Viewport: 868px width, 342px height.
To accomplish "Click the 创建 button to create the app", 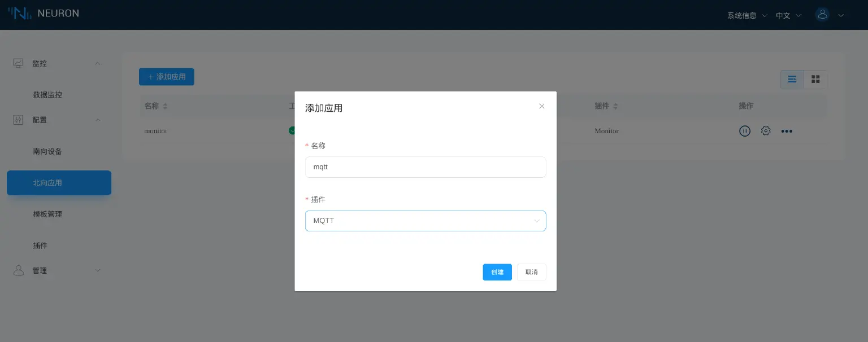I will coord(497,272).
